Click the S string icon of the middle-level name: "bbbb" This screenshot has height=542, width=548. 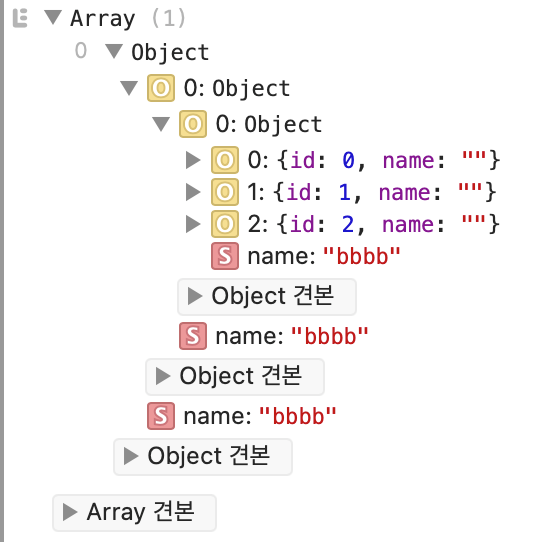(x=193, y=336)
